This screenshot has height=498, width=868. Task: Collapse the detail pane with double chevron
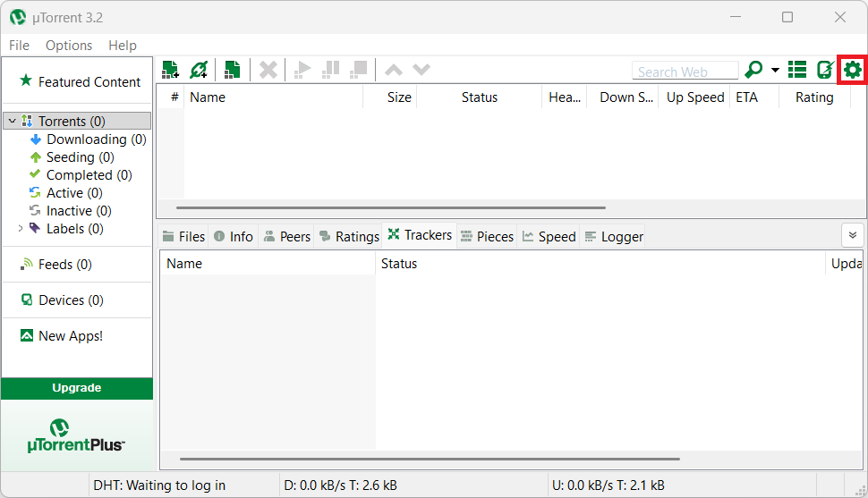[852, 234]
